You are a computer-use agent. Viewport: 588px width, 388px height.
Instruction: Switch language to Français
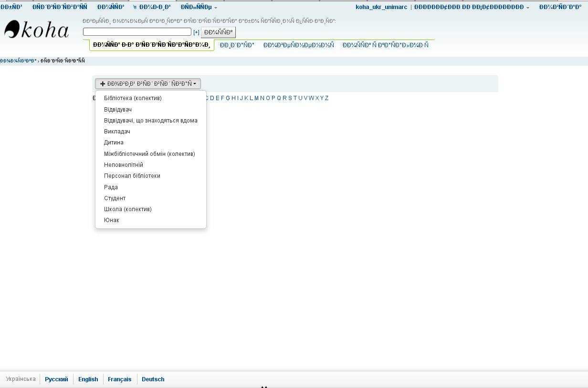click(119, 379)
